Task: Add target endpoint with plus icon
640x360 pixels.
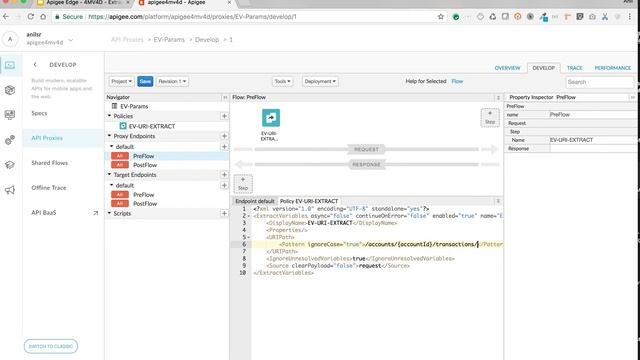Action: (x=224, y=175)
